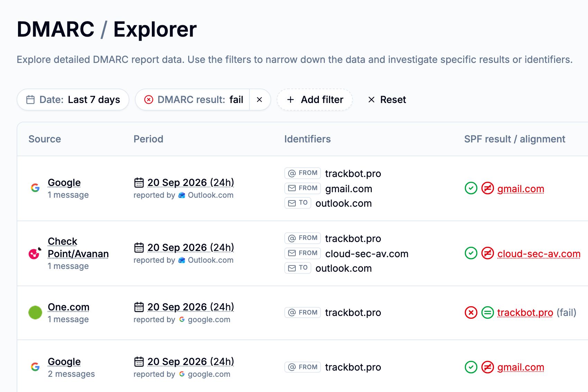Open the Date: Last 7 days filter
This screenshot has height=392, width=588.
tap(73, 100)
